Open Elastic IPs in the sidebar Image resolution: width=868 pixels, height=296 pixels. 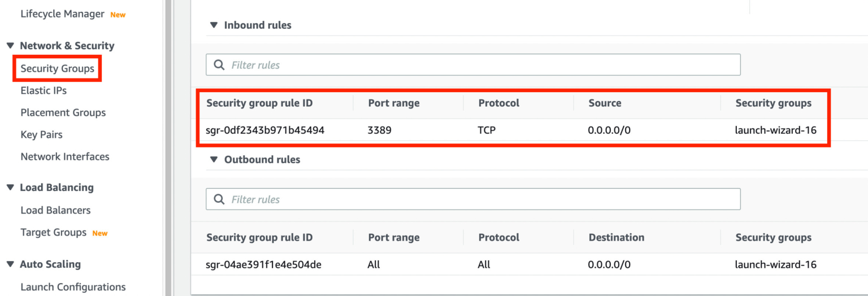44,90
